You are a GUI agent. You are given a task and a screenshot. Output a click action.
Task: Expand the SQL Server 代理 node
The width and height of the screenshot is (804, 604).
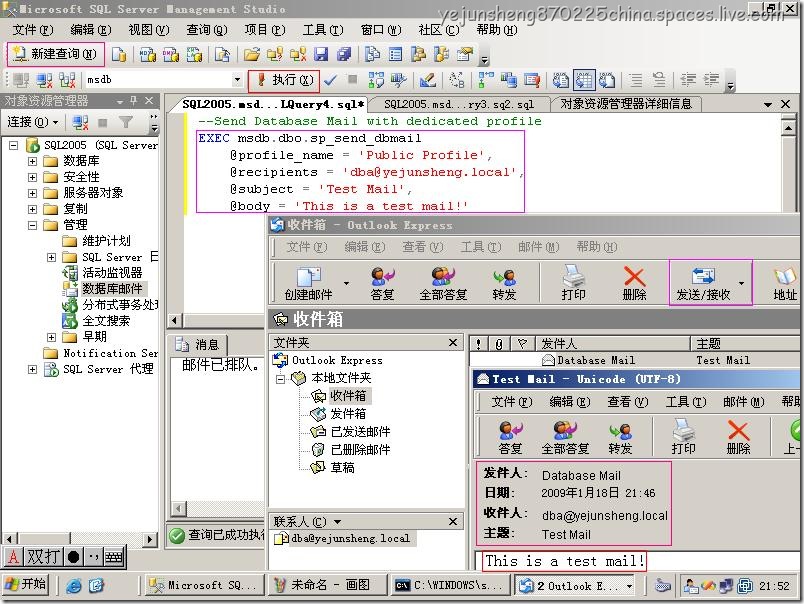click(x=32, y=369)
